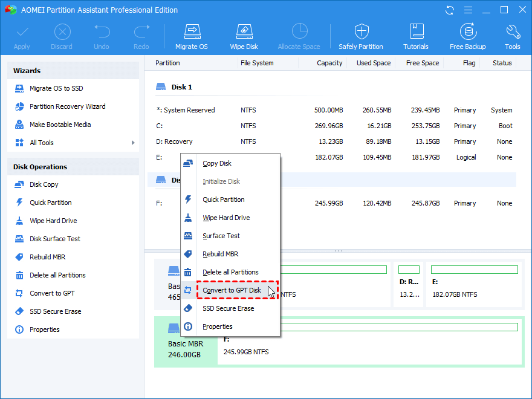Image resolution: width=532 pixels, height=399 pixels.
Task: Pick Rebuild MBR in the context menu
Action: tap(221, 254)
